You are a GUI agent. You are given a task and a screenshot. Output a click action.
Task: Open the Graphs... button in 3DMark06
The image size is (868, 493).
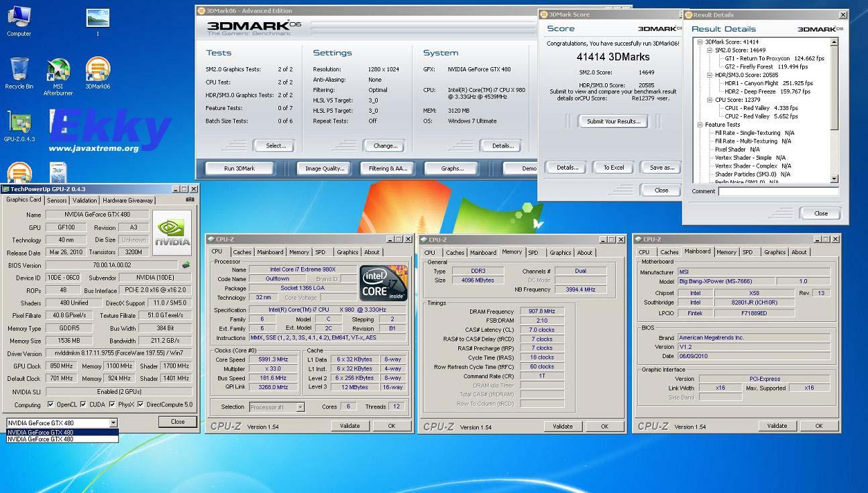pyautogui.click(x=452, y=168)
